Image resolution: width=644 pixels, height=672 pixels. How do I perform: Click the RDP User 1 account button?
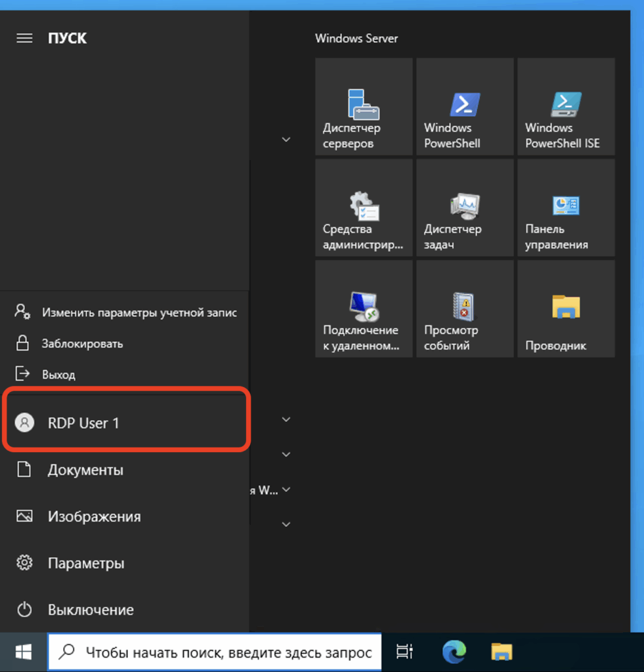[x=124, y=423]
